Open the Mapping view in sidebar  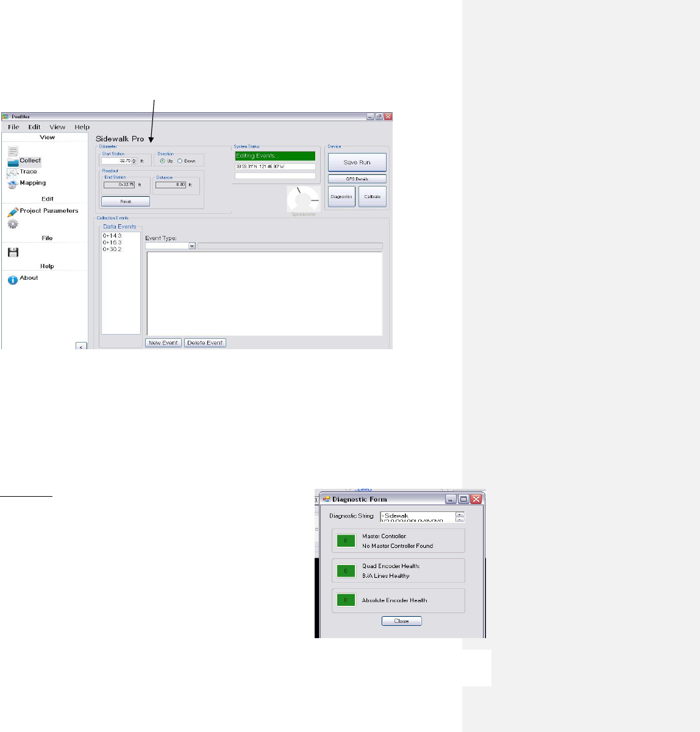click(27, 183)
